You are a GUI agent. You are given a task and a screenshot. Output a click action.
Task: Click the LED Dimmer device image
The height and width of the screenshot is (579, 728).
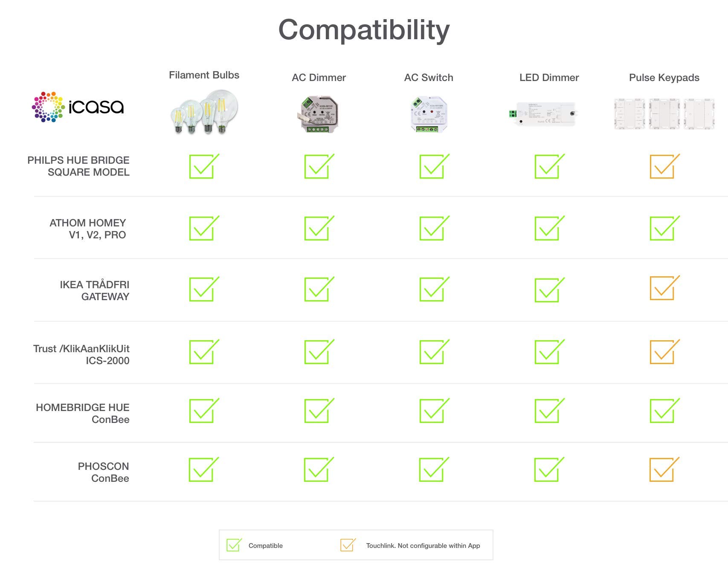pos(542,113)
